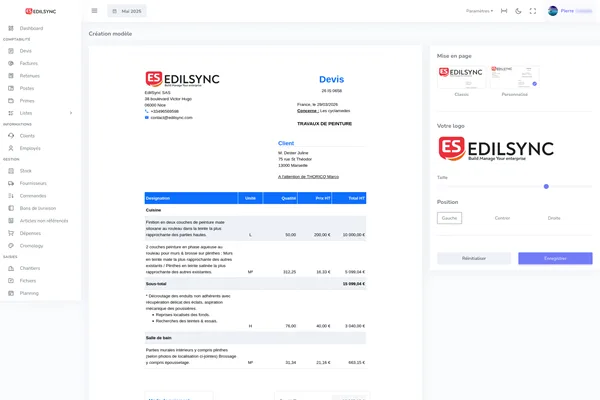Set logo position to Droite
Viewport: 600px width, 400px height.
[554, 217]
